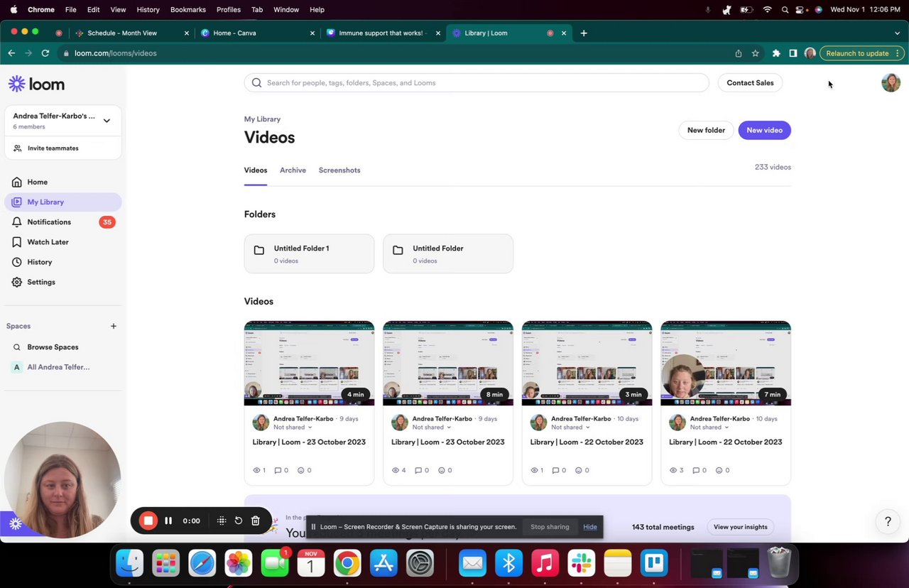Screen dimensions: 909x588
Task: Open Trello from the Dock
Action: [654, 564]
